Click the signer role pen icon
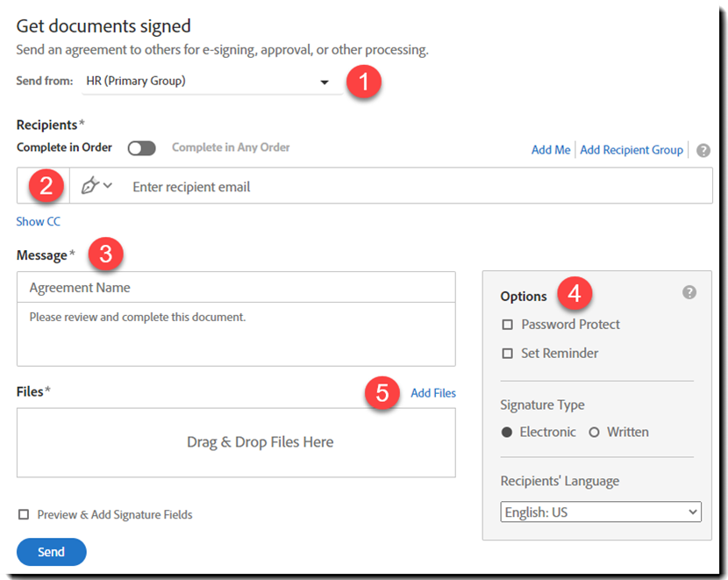This screenshot has width=728, height=580. (89, 186)
